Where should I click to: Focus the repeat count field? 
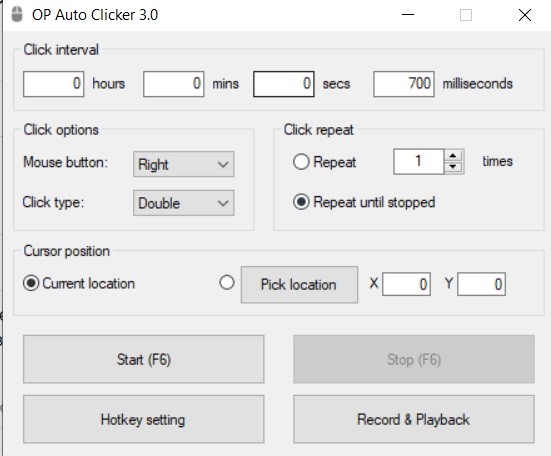[x=419, y=162]
